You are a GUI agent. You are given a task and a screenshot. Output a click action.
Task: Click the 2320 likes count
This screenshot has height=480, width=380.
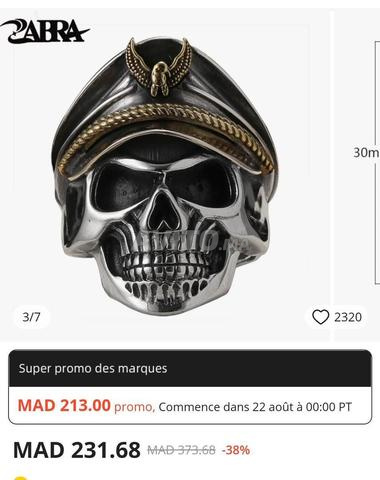(x=348, y=317)
